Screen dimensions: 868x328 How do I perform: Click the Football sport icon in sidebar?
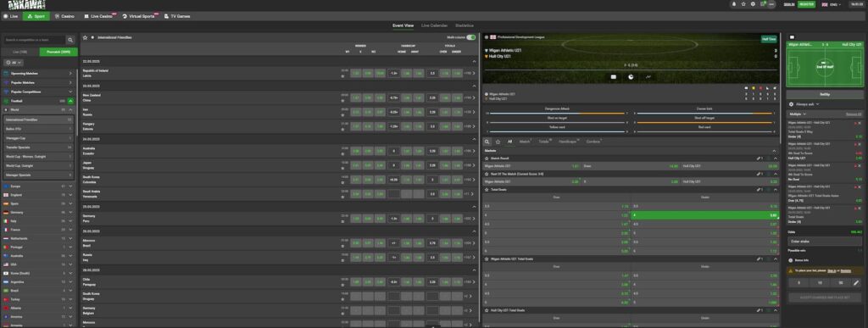6,101
